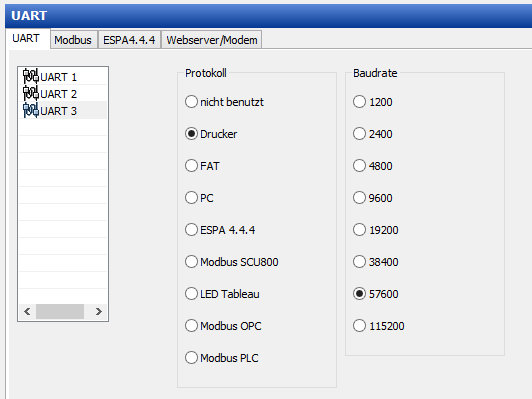532x399 pixels.
Task: Open the Webserver/Modem tab
Action: click(212, 40)
